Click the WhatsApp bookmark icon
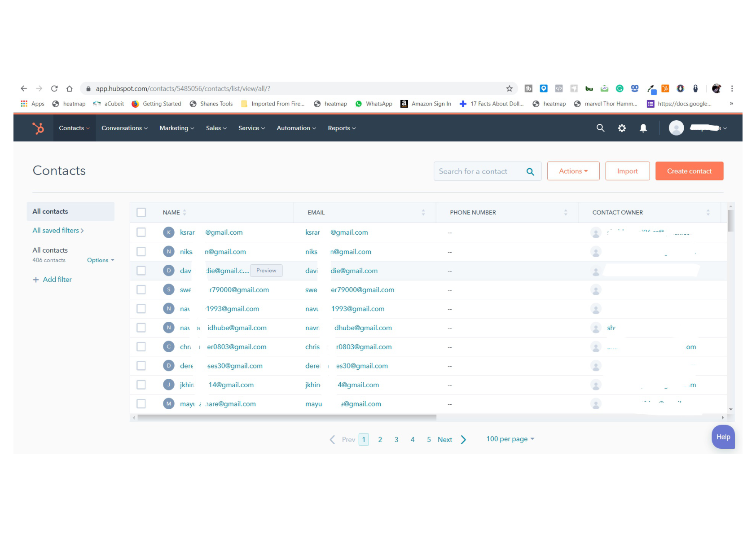 (x=358, y=104)
